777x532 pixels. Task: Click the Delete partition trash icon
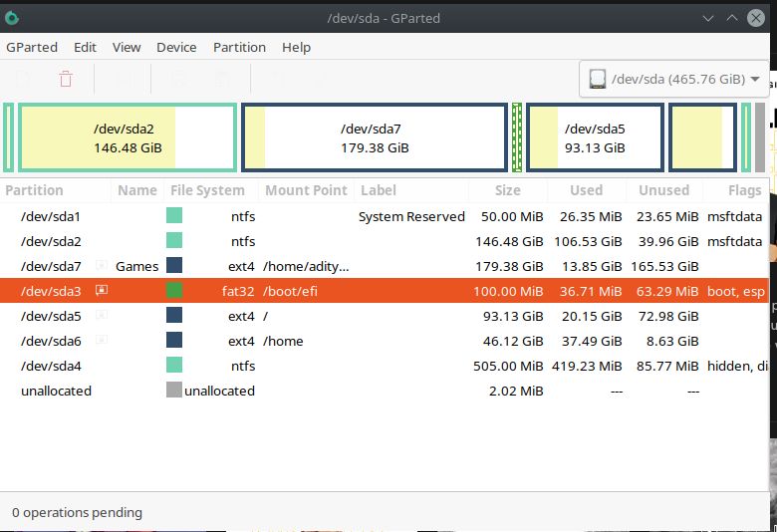pyautogui.click(x=66, y=79)
